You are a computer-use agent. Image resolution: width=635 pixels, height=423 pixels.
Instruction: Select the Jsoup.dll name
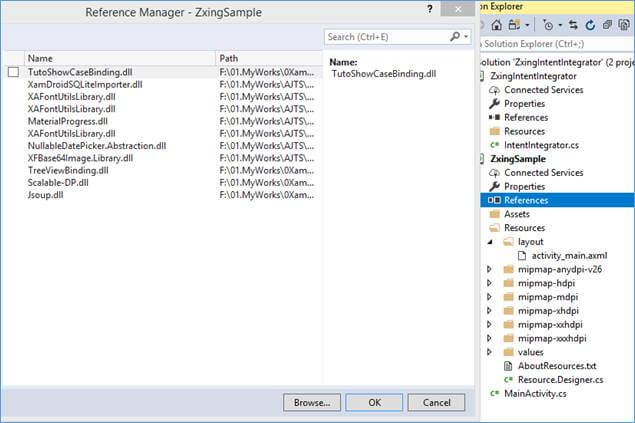45,195
